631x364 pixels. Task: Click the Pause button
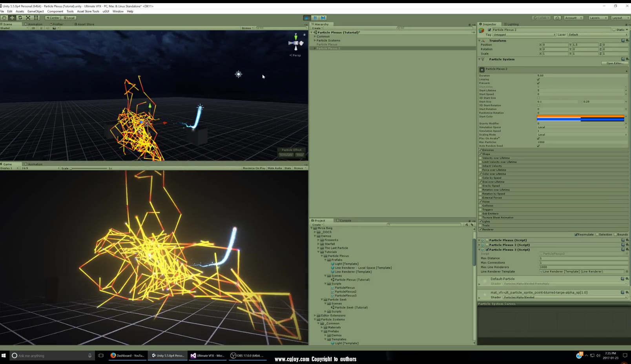tap(315, 18)
